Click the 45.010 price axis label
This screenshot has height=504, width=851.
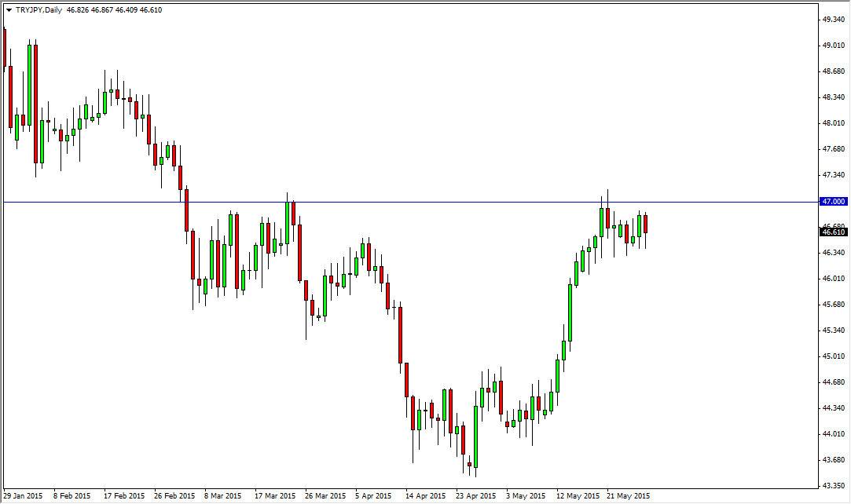tap(834, 356)
